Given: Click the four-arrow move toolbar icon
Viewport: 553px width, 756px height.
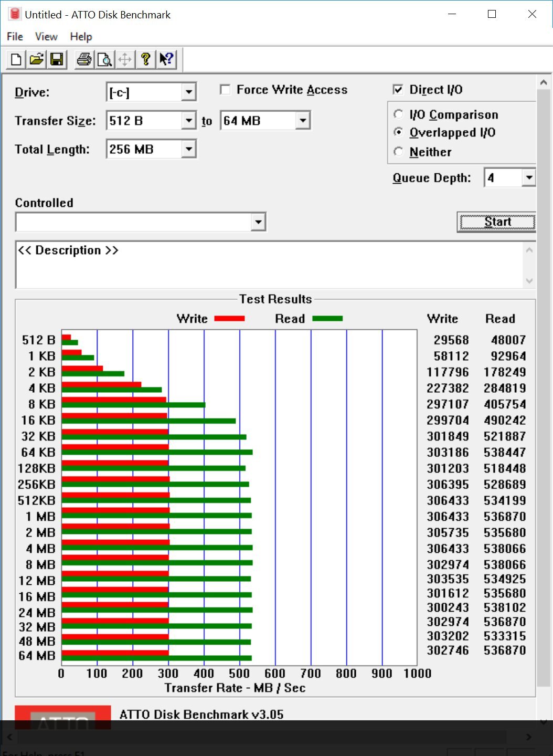Looking at the screenshot, I should point(125,59).
